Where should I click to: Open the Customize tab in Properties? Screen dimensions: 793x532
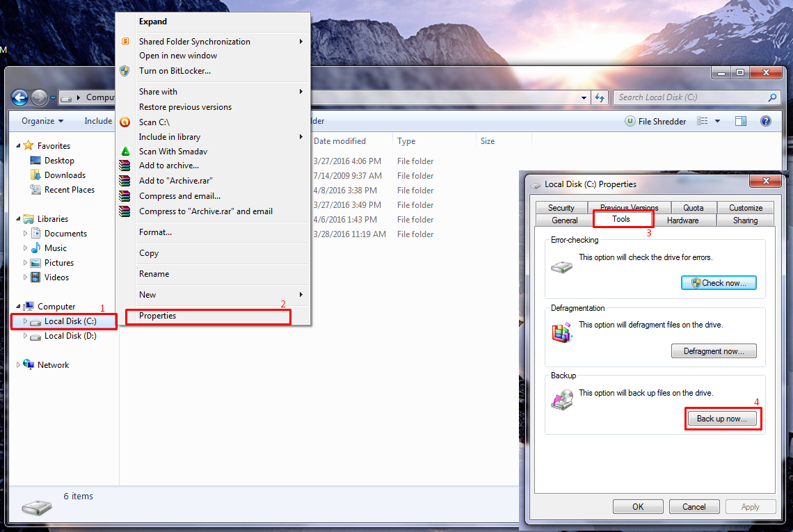tap(746, 208)
